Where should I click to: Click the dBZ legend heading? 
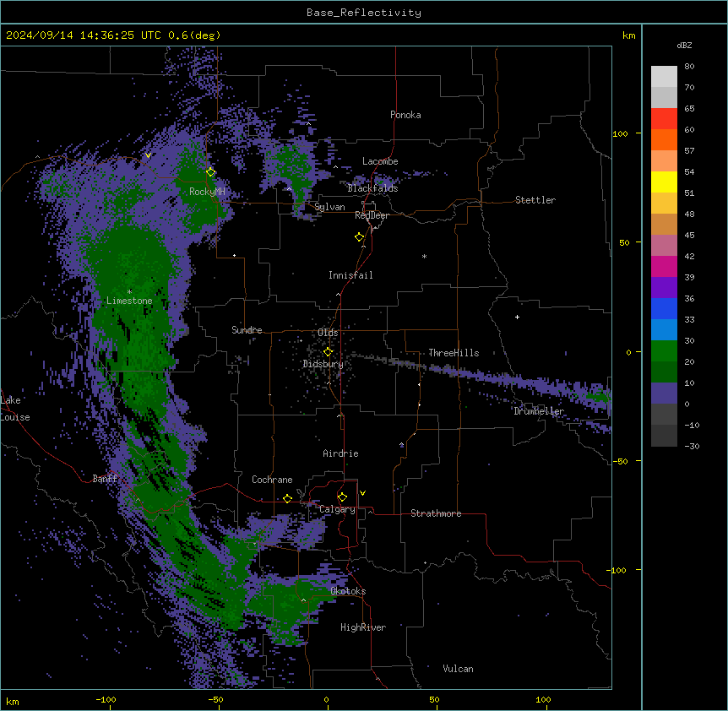(684, 45)
